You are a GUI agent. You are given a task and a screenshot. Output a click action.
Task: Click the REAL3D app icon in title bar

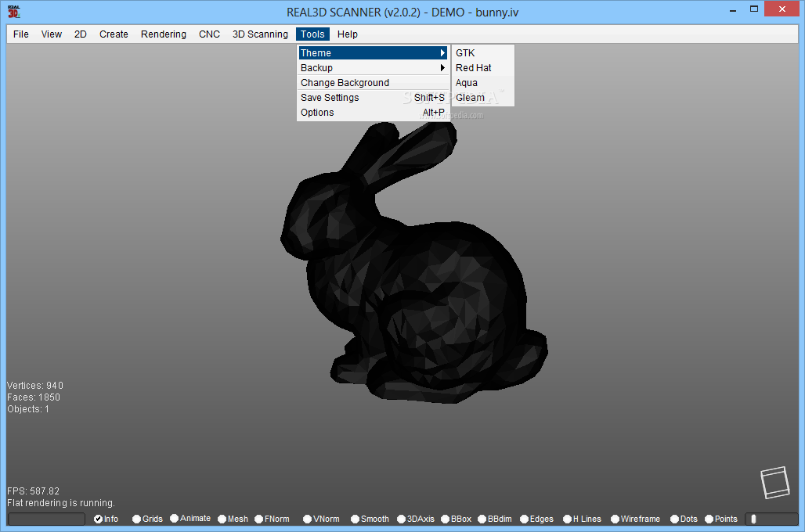click(14, 11)
